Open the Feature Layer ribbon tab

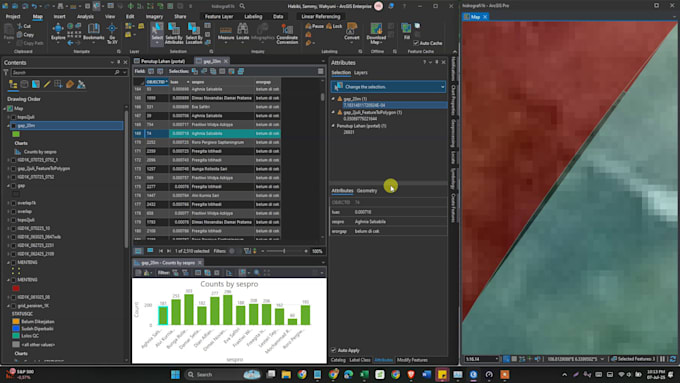tap(219, 16)
